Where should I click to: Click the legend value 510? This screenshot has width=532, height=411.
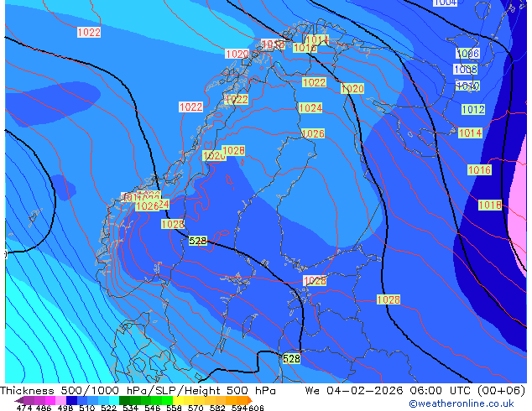click(x=87, y=408)
